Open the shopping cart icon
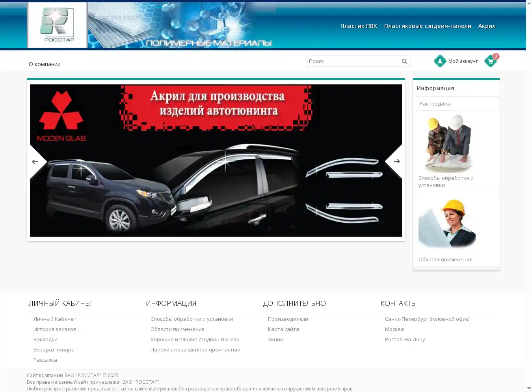Image resolution: width=532 pixels, height=392 pixels. tap(490, 61)
